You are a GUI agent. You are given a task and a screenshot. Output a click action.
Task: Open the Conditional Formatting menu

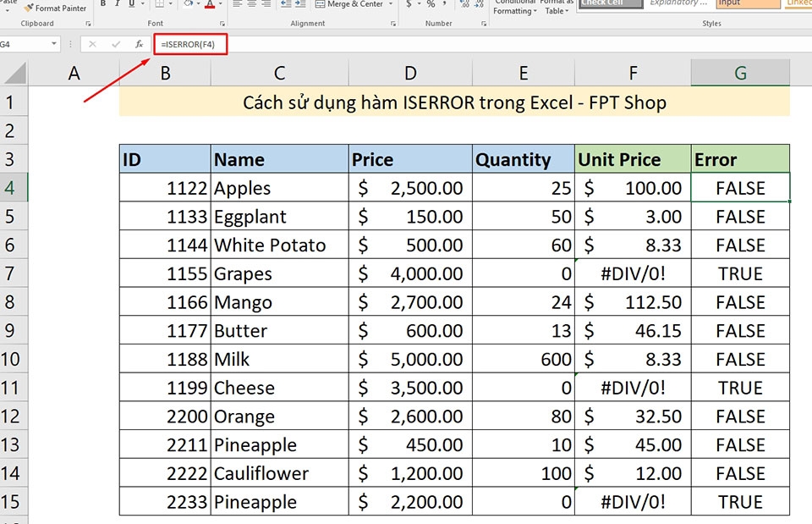pos(516,7)
